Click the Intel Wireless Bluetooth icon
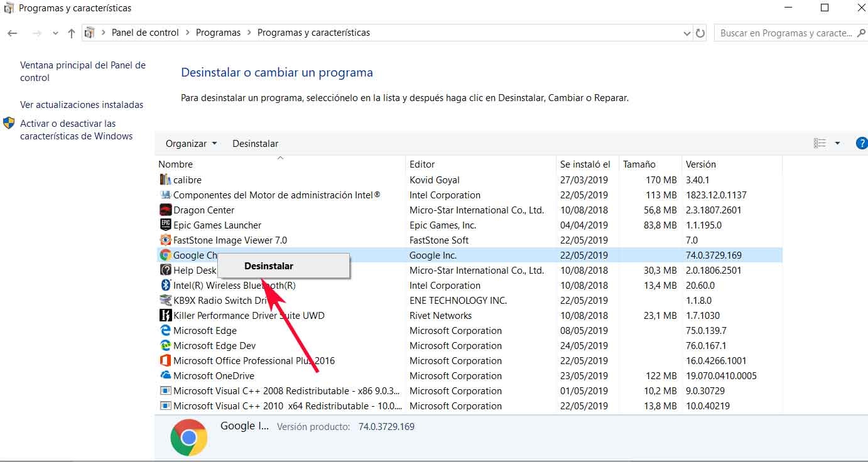868x462 pixels. 166,286
